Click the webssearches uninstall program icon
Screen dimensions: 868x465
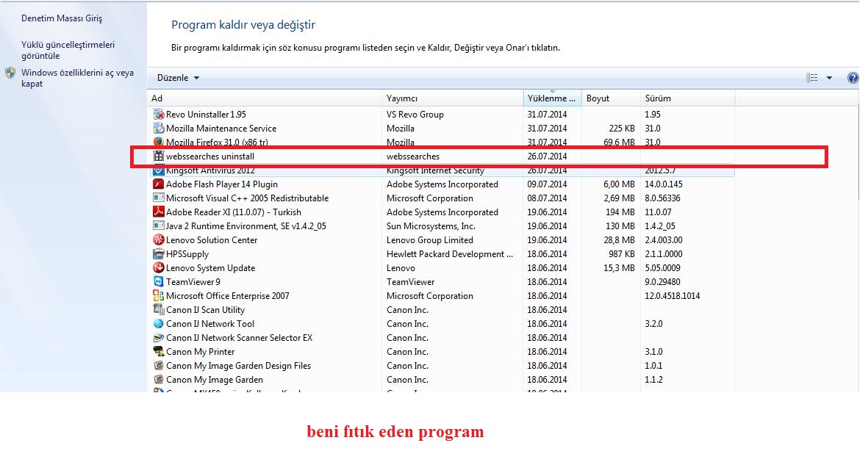click(158, 156)
